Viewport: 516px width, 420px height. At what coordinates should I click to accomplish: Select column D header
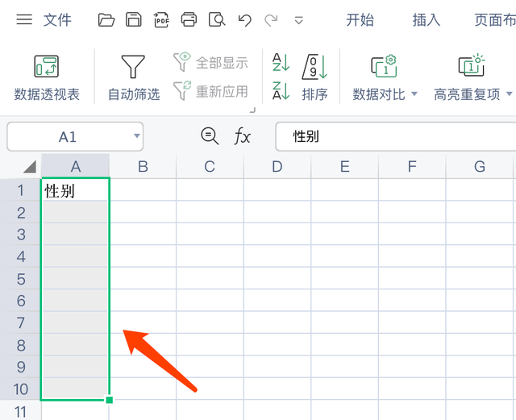click(277, 167)
